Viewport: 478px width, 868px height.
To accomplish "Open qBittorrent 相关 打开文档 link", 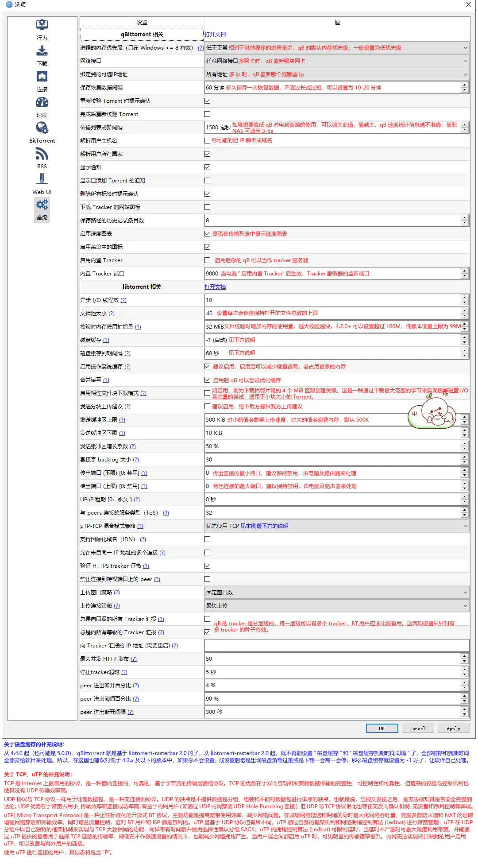I will coord(215,35).
